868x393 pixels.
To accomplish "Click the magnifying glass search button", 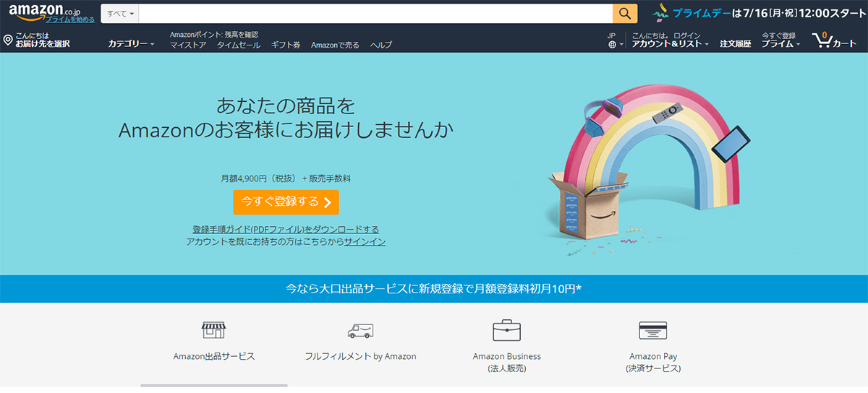I will click(x=624, y=14).
